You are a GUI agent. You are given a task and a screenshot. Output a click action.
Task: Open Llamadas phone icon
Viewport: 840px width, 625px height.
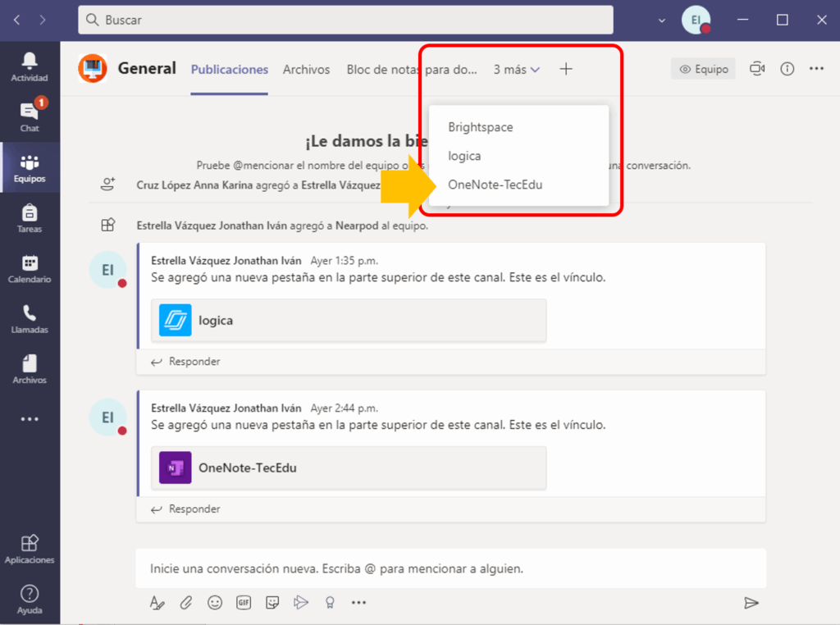click(x=30, y=318)
